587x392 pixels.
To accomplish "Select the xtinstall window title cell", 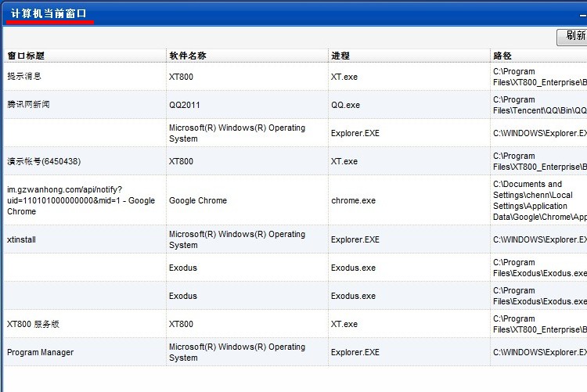I will [x=85, y=239].
